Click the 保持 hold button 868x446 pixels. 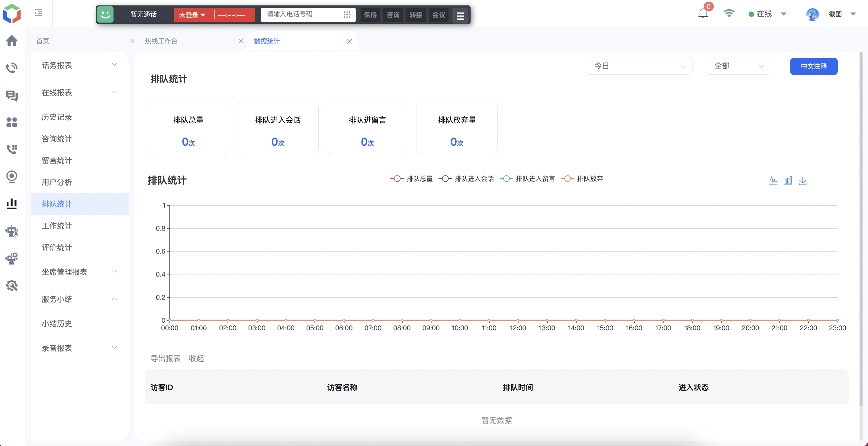(370, 15)
